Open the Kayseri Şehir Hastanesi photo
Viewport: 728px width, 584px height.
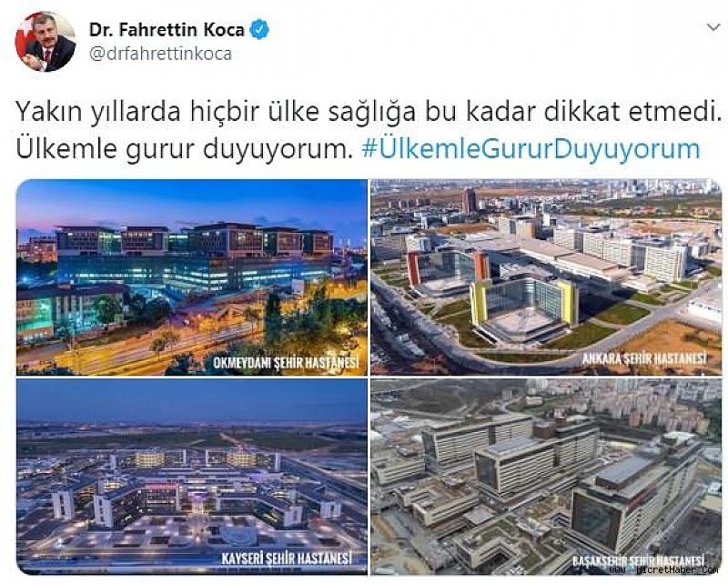192,477
